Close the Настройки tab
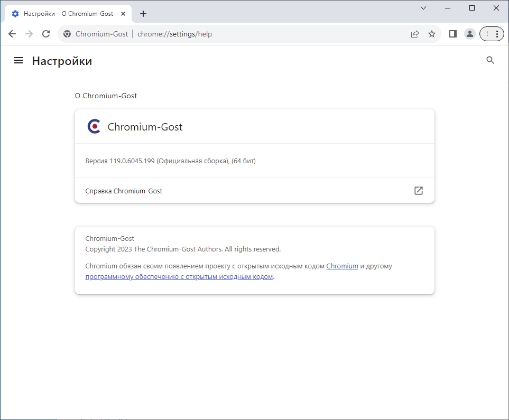 (x=123, y=14)
